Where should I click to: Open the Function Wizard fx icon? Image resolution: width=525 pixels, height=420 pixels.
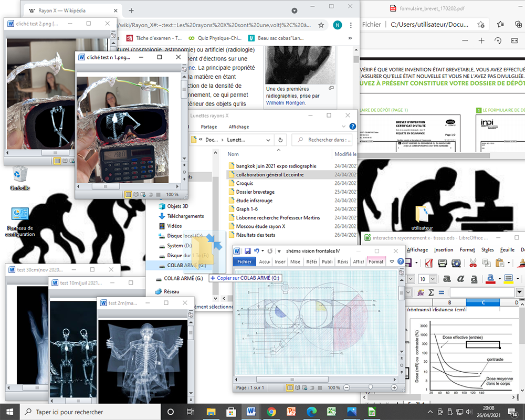[x=421, y=292]
